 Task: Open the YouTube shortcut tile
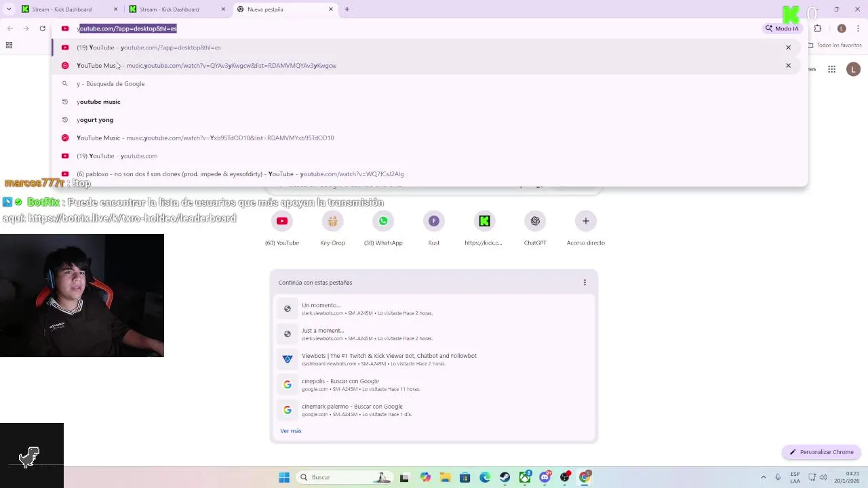pos(282,229)
